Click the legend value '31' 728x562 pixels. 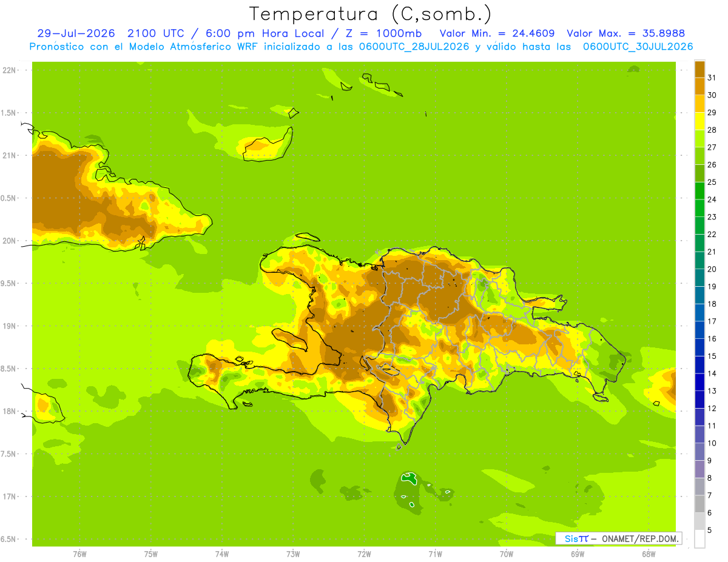tap(712, 78)
